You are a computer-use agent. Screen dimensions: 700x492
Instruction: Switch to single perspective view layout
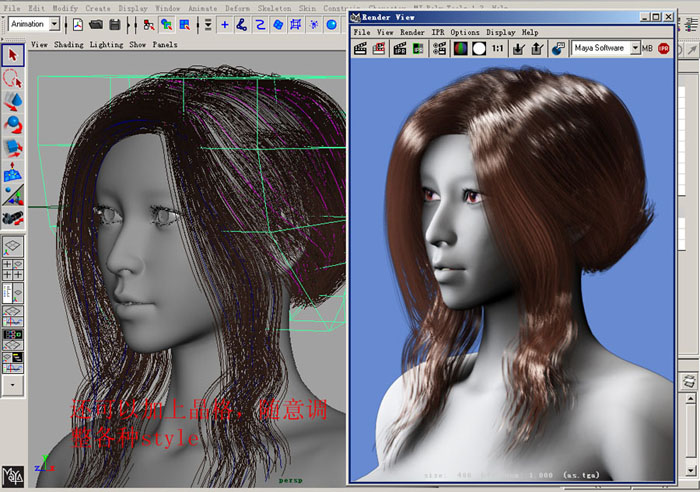tap(12, 246)
